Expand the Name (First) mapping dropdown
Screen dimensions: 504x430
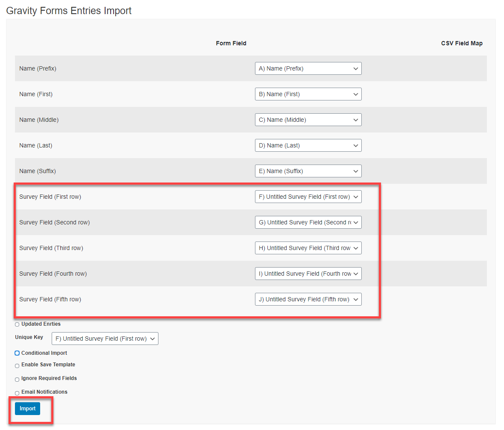pos(308,94)
